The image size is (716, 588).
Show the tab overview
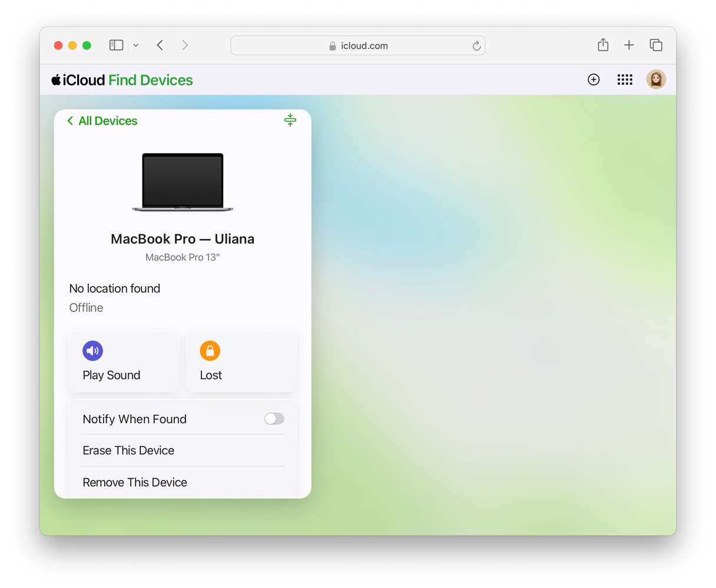[x=656, y=45]
